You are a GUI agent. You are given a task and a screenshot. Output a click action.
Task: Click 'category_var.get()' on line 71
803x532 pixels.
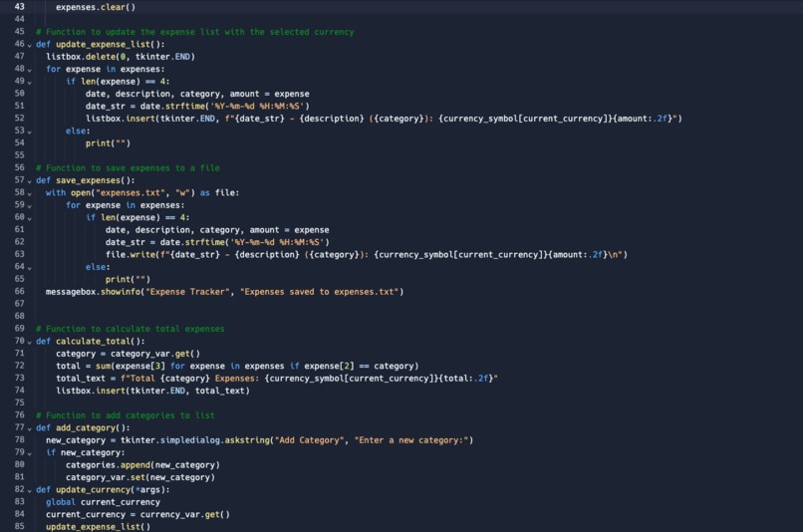(155, 354)
